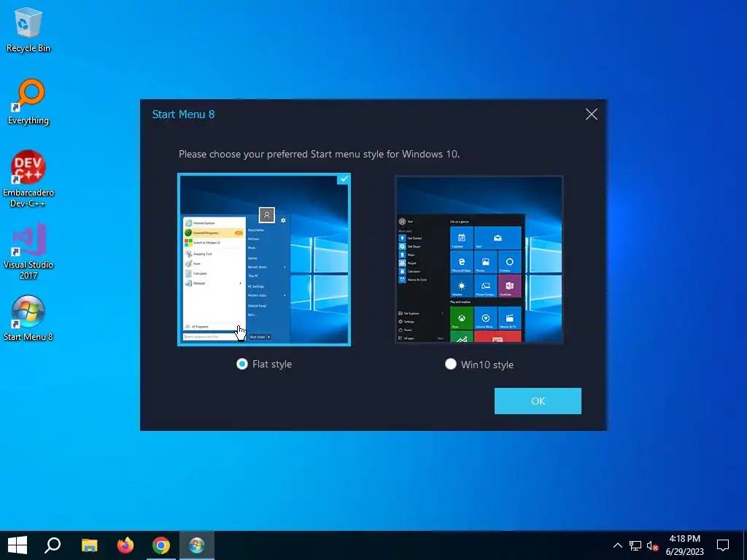Select the Visual Studio 2017 desktop shortcut

[28, 251]
